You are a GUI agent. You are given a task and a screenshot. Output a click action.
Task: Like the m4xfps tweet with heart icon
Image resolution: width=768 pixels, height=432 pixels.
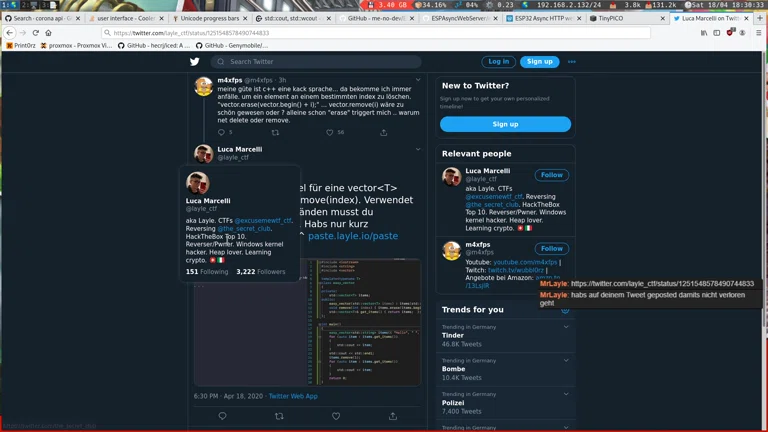(x=329, y=132)
